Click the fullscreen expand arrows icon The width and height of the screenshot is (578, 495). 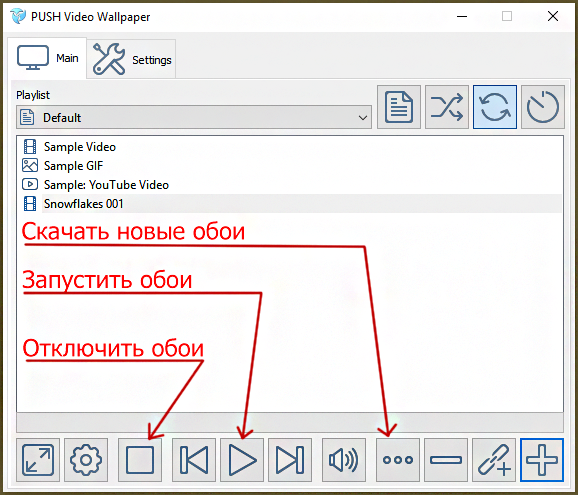[38, 460]
